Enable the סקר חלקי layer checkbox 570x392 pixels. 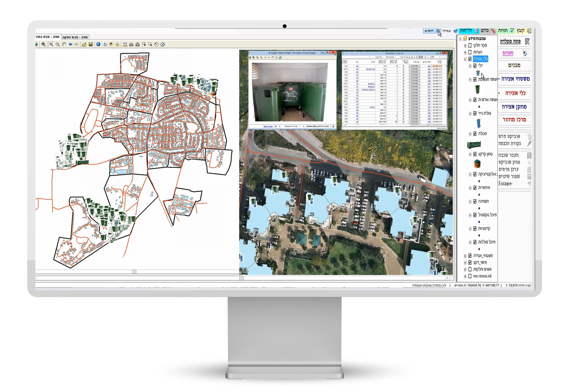click(x=470, y=46)
